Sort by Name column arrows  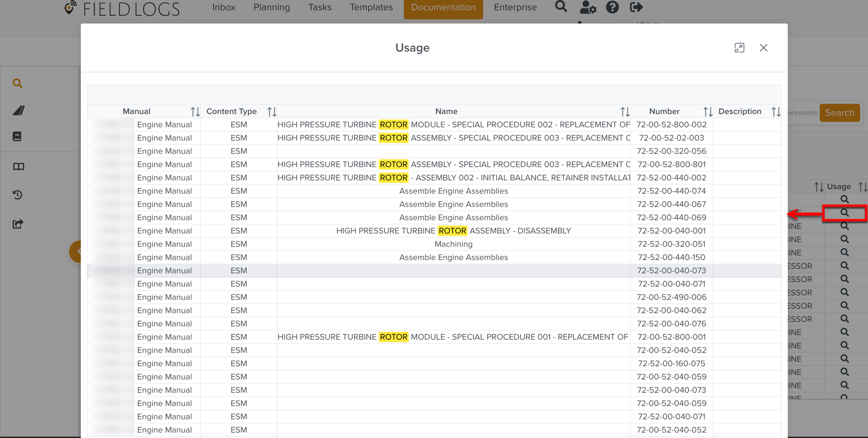[625, 112]
